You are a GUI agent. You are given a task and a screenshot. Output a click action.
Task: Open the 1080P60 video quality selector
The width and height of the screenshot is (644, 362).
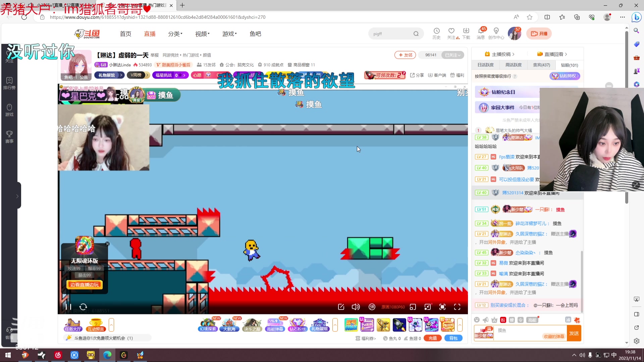pos(393,307)
